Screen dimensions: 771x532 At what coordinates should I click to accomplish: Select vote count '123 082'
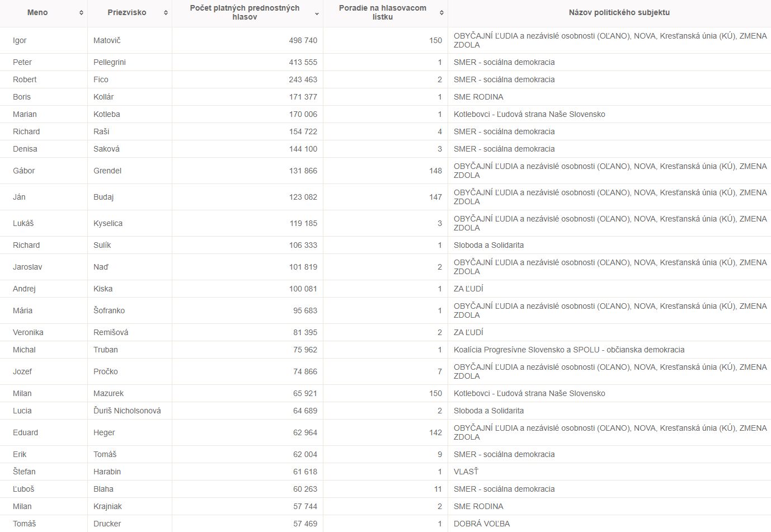[x=303, y=197]
